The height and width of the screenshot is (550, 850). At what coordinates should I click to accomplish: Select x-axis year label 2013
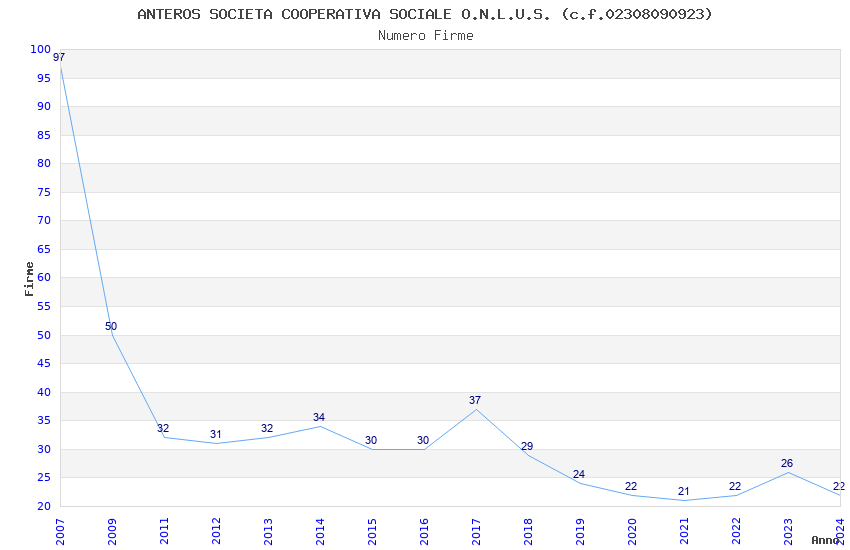coord(268,531)
